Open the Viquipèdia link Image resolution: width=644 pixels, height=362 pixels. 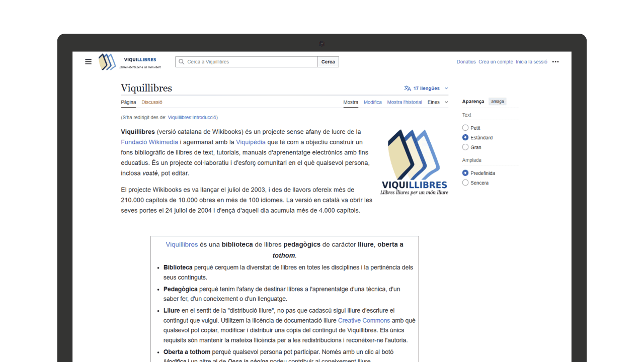click(x=251, y=142)
